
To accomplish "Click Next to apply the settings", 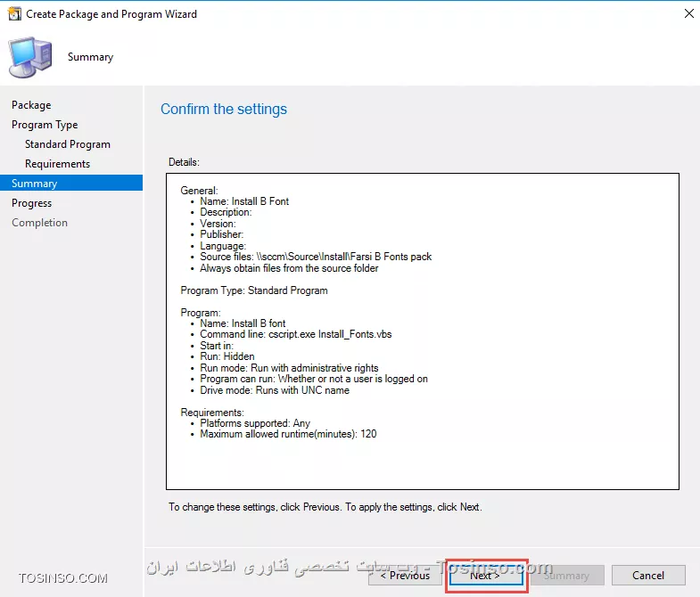I will pyautogui.click(x=486, y=576).
